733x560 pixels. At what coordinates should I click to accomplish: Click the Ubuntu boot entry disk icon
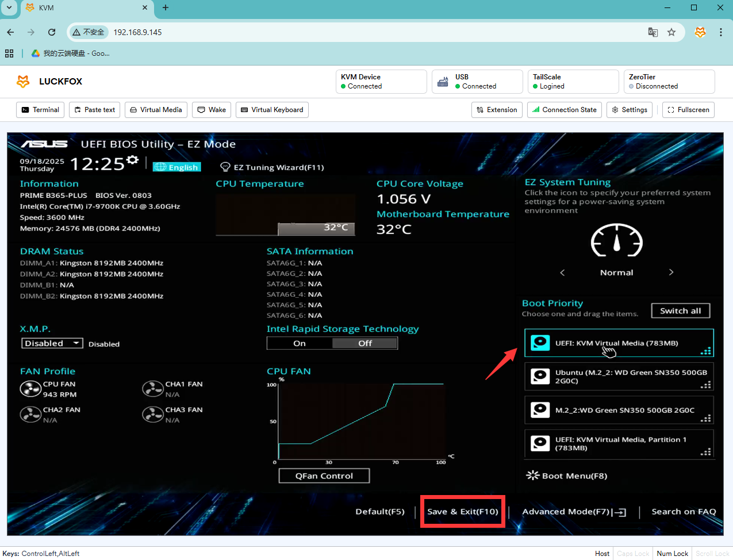[x=540, y=377]
